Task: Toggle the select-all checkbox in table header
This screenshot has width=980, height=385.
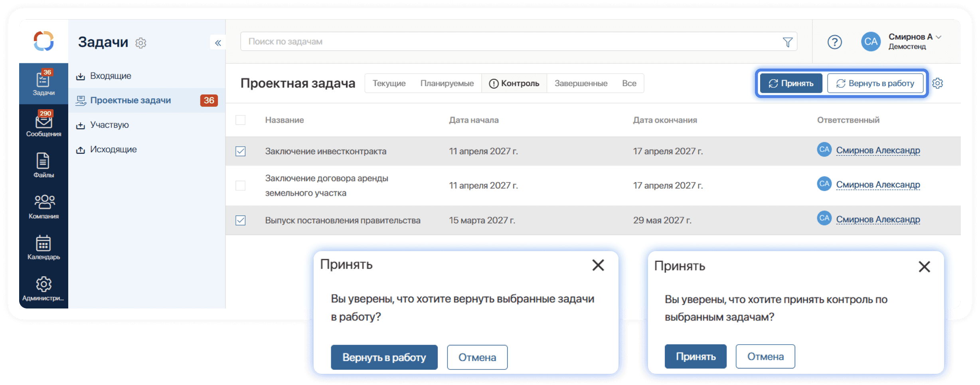Action: coord(241,120)
